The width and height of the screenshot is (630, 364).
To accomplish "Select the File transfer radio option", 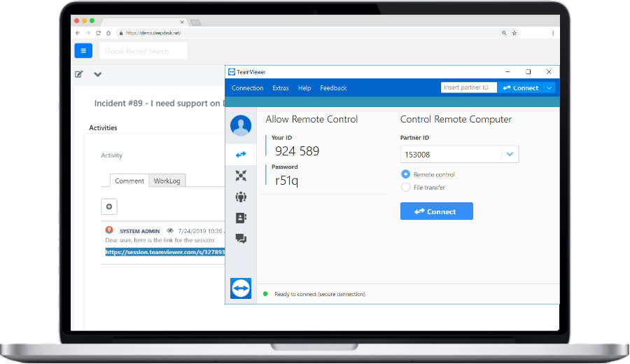I will pos(405,187).
